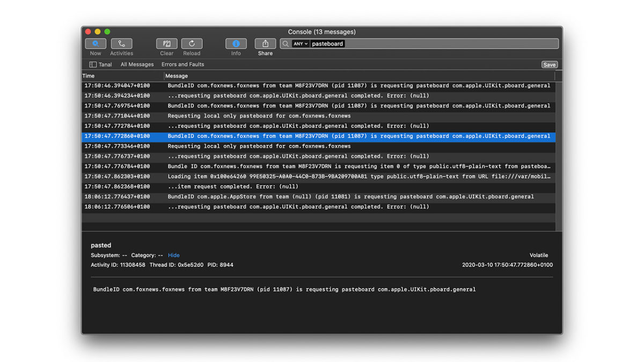Open the Activities toolbar icon
The image size is (644, 362).
point(121,44)
